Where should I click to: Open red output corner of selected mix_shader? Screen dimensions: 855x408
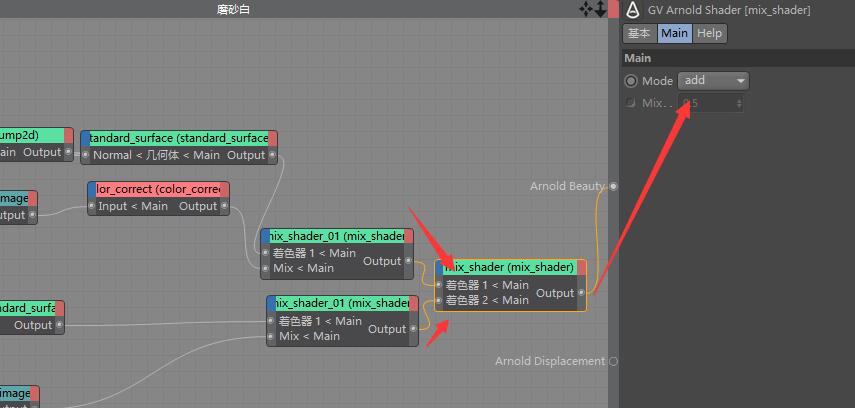(x=582, y=267)
